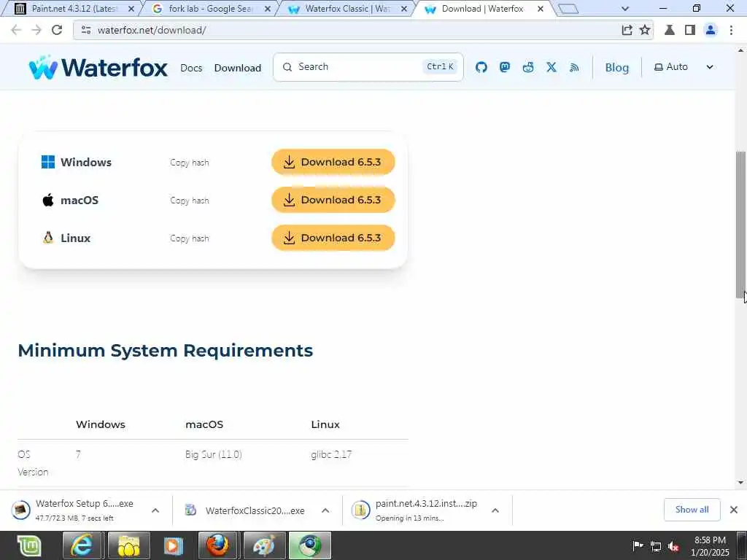Open Linux Mint start menu icon
Viewport: 747px width, 560px height.
pos(29,545)
